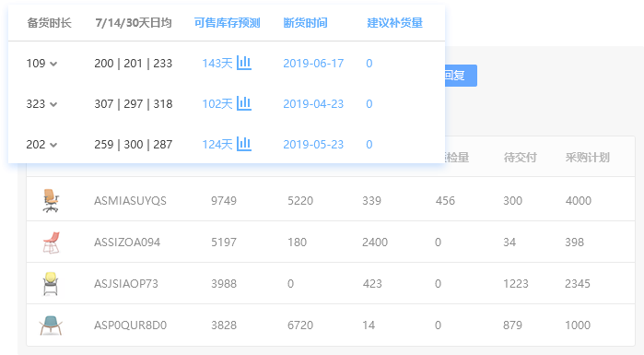Click the blue lounge chair thumbnail
The height and width of the screenshot is (355, 644).
point(51,325)
